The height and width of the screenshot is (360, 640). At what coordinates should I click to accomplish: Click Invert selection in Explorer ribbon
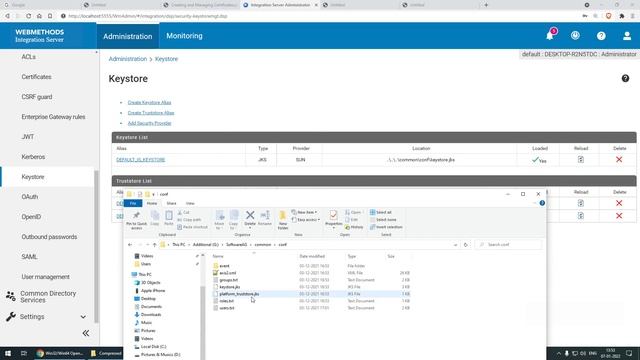point(386,227)
